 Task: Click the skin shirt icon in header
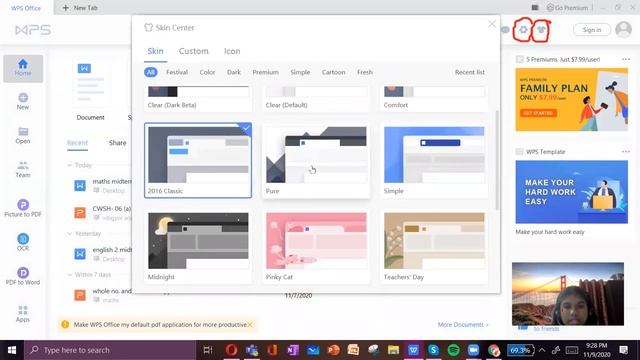541,29
